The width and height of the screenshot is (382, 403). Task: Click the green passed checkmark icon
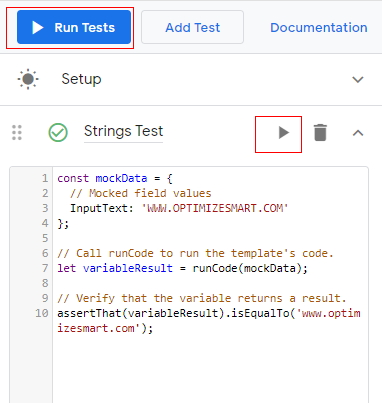point(58,133)
